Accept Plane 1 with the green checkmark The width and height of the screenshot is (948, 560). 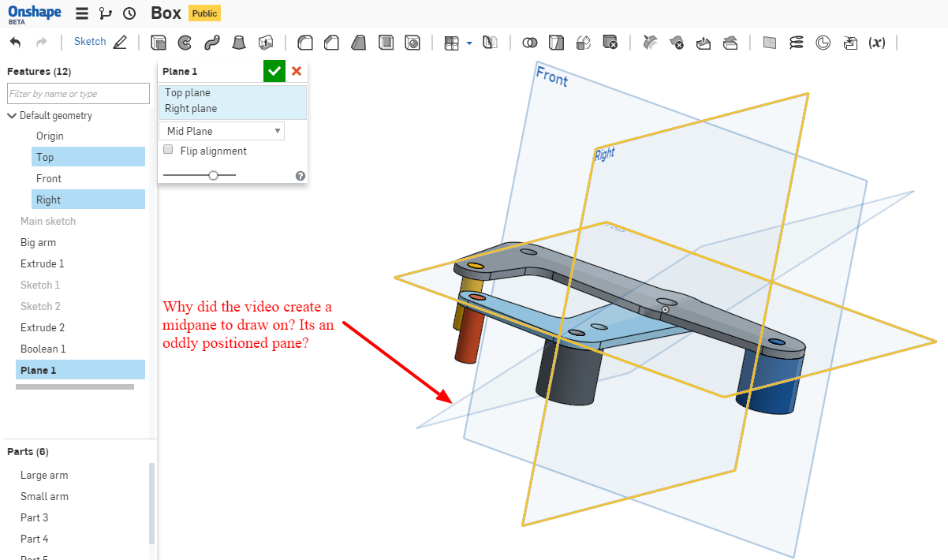[274, 71]
